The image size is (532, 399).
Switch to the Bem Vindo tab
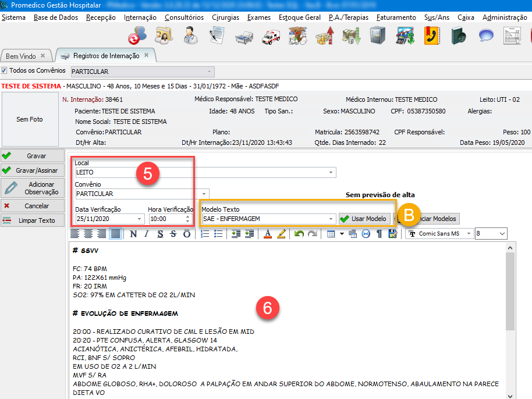point(21,56)
